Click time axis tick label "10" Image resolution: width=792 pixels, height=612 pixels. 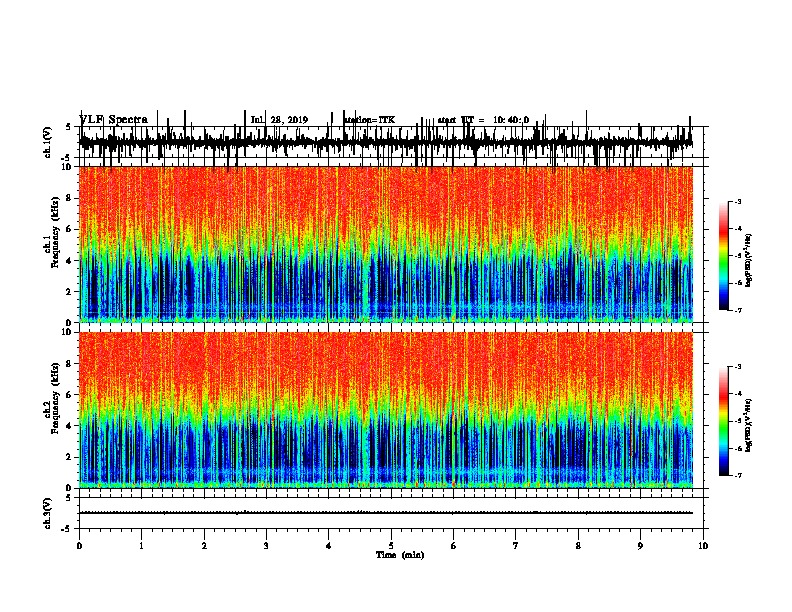[703, 546]
